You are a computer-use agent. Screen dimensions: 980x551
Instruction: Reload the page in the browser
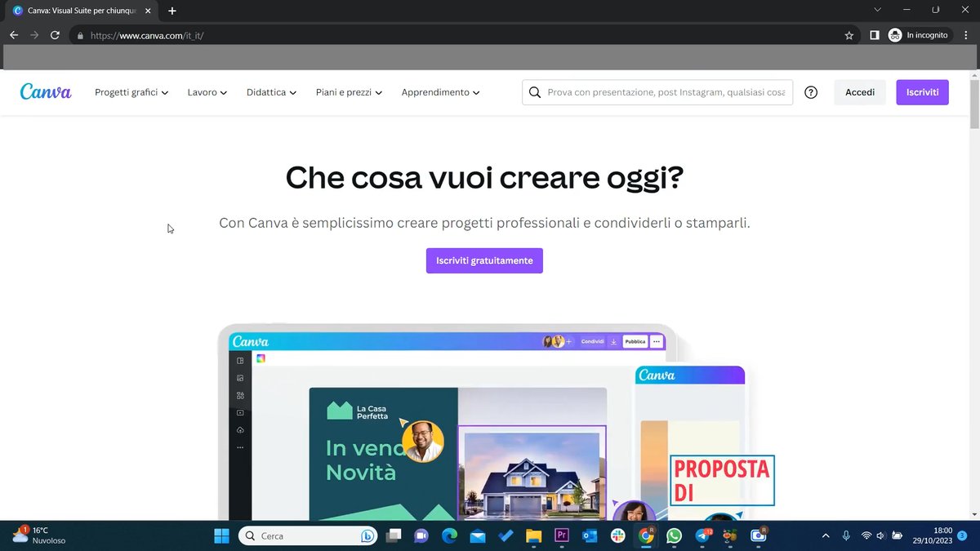click(55, 35)
